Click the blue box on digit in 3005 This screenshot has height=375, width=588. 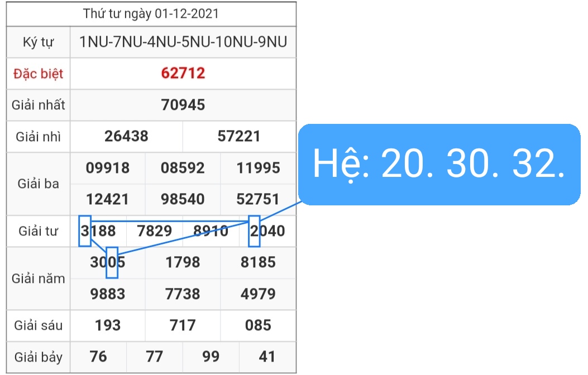(112, 262)
